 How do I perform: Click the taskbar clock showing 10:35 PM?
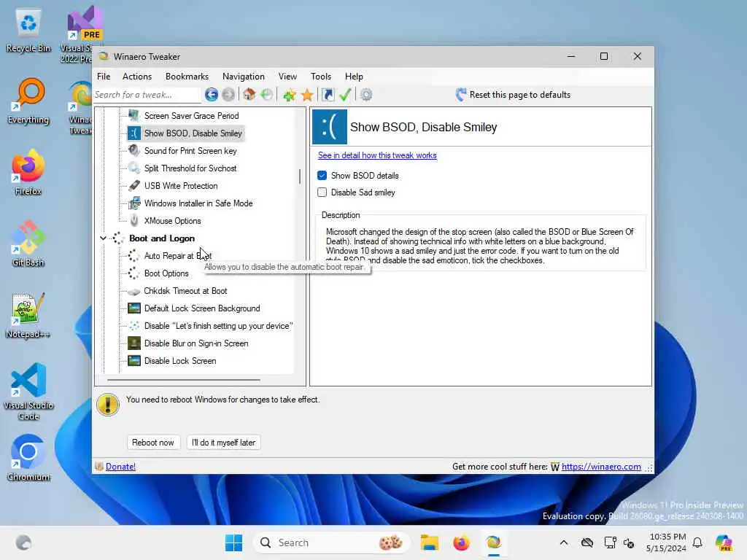[x=666, y=542]
